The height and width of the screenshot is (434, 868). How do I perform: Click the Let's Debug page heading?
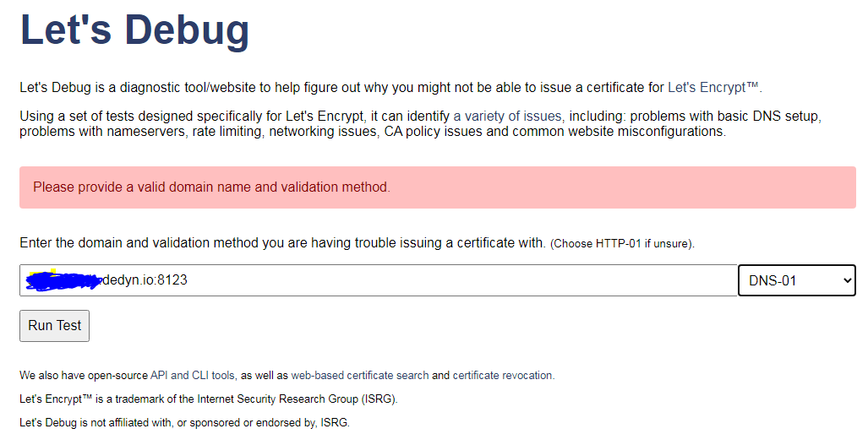pos(134,30)
